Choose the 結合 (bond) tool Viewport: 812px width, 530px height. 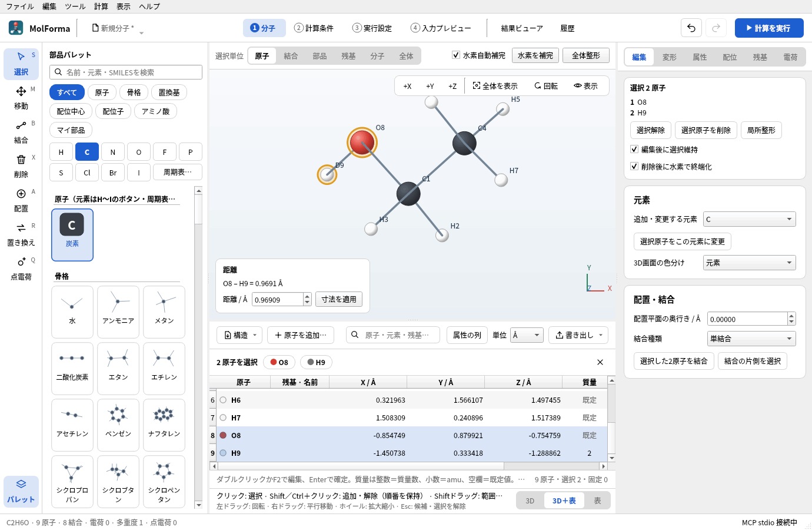point(21,132)
